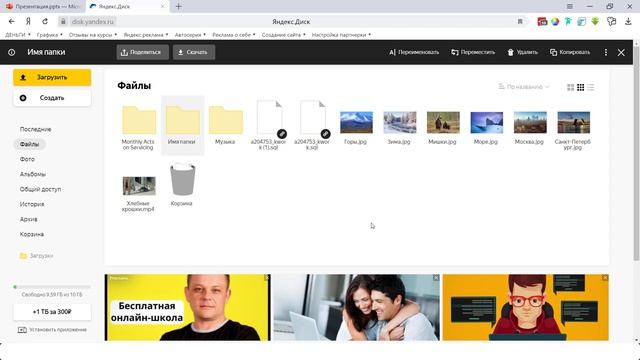Open Общий доступ in sidebar
The width and height of the screenshot is (640, 360).
[x=40, y=189]
